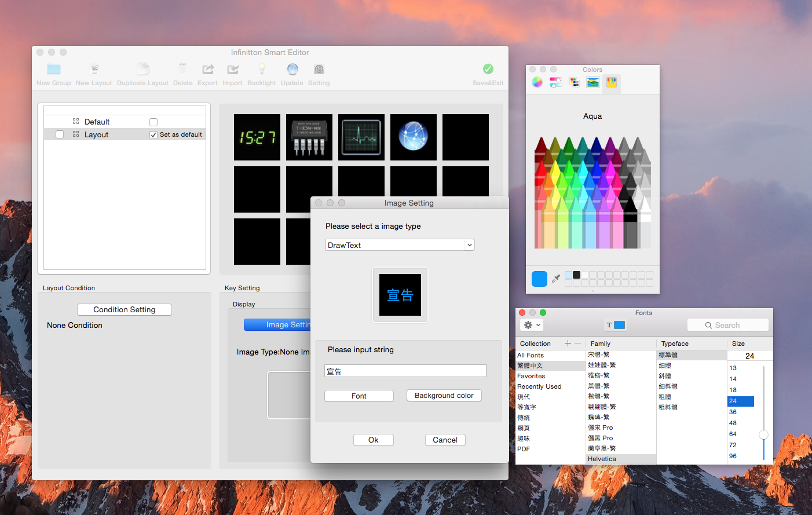Image resolution: width=812 pixels, height=515 pixels.
Task: Click the Please input string text field
Action: 405,371
